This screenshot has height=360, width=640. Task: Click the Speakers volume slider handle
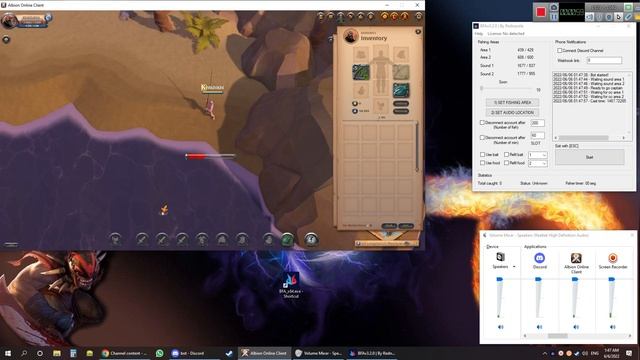tap(500, 279)
